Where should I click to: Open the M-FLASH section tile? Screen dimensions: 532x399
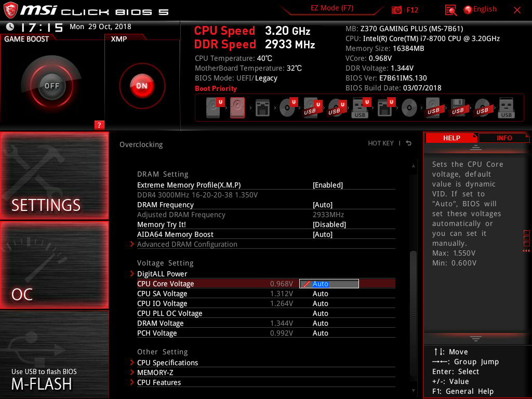[x=54, y=354]
